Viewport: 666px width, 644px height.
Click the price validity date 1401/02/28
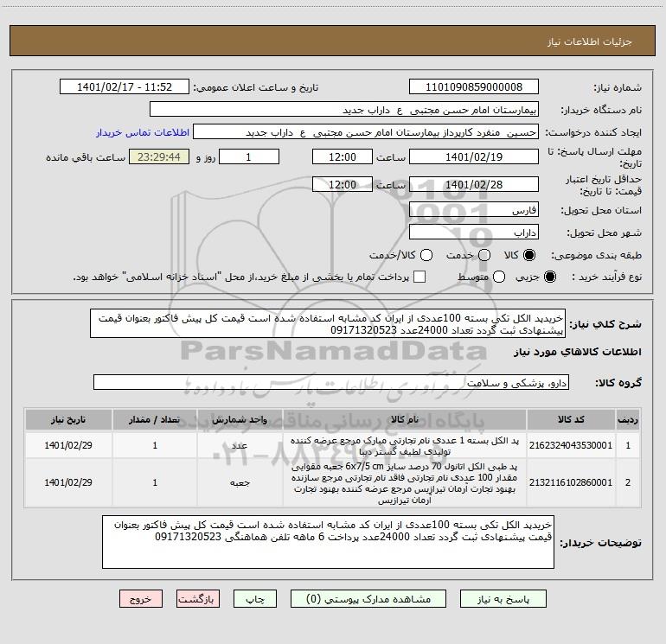[474, 185]
